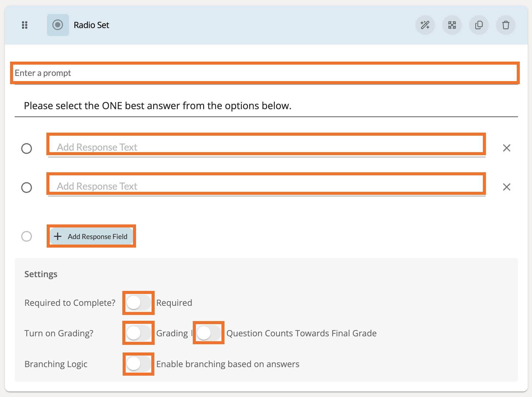Click the Radio Set type icon

point(58,25)
